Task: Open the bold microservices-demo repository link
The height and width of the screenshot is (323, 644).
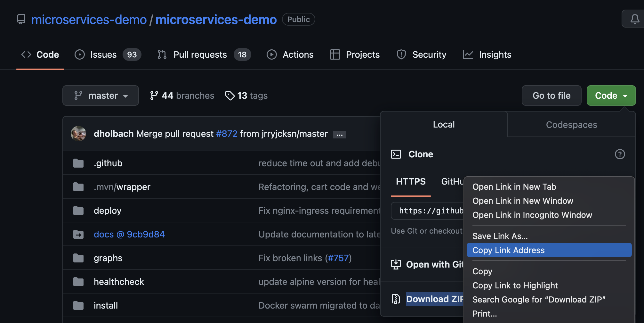Action: 216,20
